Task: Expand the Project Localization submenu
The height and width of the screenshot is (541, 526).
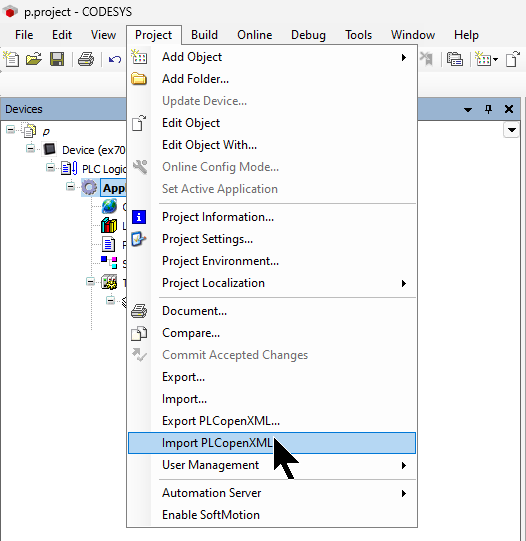Action: tap(272, 283)
